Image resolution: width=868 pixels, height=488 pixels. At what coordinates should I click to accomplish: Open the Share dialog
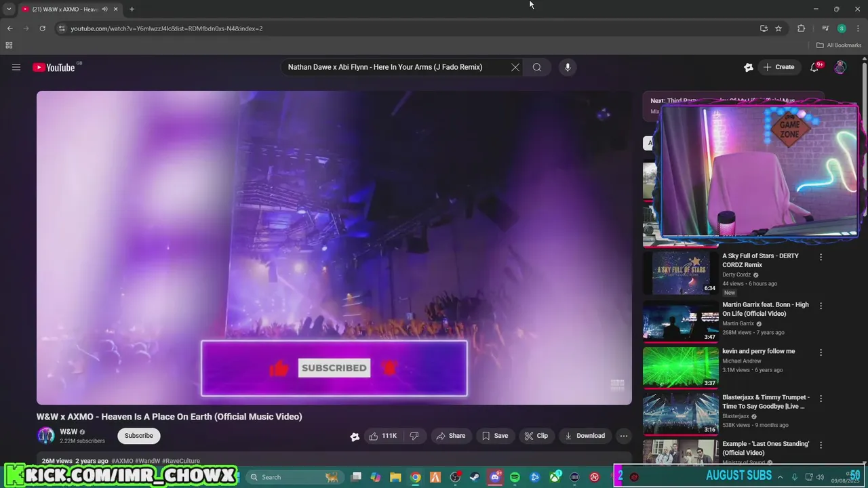(x=450, y=436)
